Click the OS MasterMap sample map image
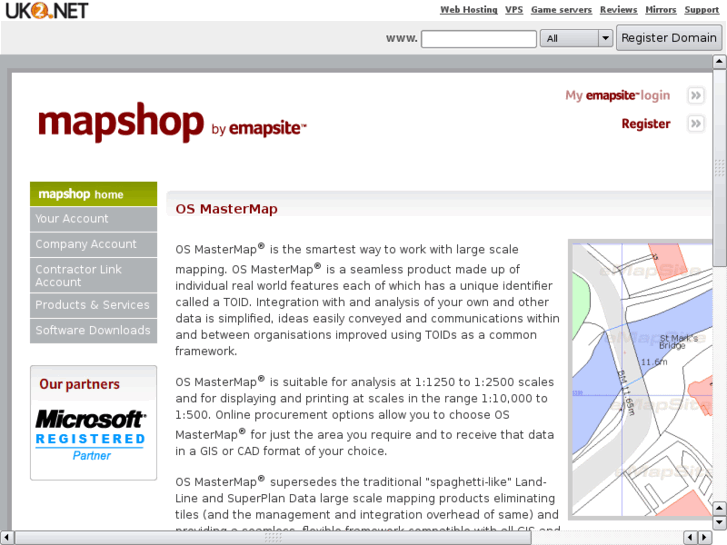The height and width of the screenshot is (545, 727). (640, 379)
